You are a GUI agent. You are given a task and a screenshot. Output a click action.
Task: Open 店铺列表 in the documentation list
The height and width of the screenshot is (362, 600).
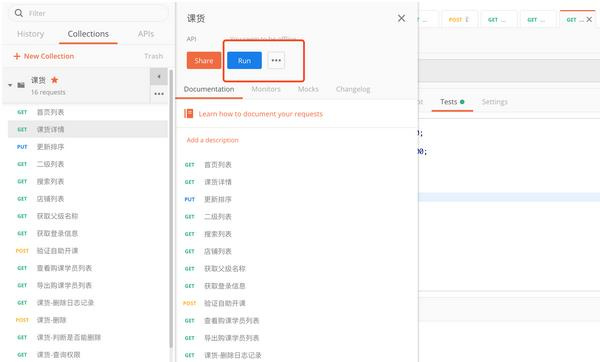tap(218, 251)
